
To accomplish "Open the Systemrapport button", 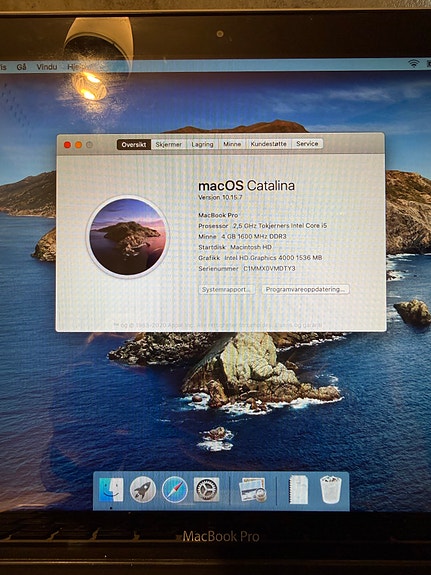I will (227, 289).
